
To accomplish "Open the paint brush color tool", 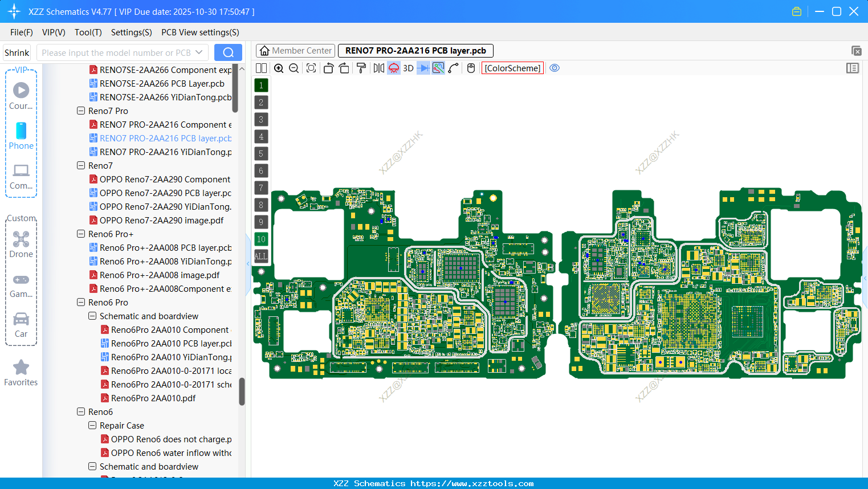I will coord(361,68).
